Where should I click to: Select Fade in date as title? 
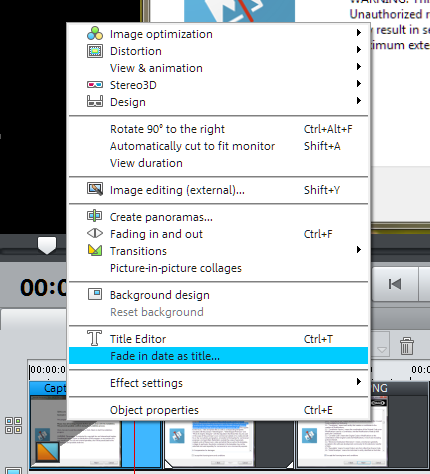point(218,356)
